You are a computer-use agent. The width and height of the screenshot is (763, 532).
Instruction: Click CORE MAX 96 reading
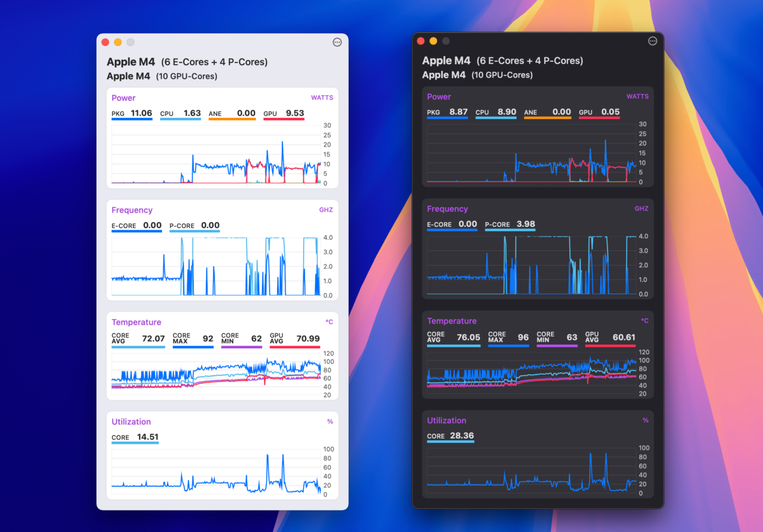pyautogui.click(x=508, y=338)
